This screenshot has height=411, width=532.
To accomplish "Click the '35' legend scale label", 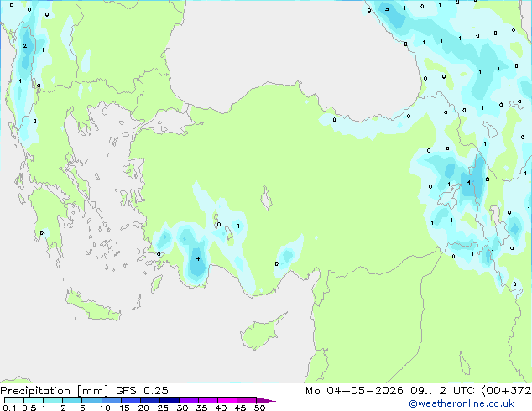I will point(201,408).
